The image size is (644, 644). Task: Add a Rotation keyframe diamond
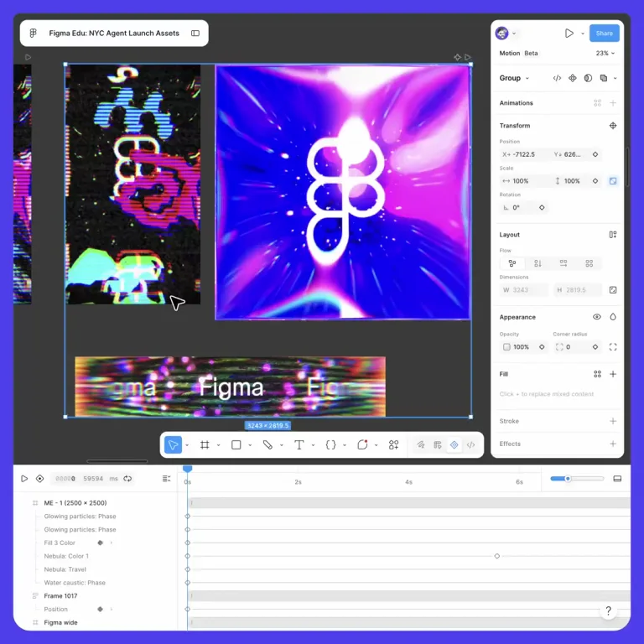click(542, 207)
